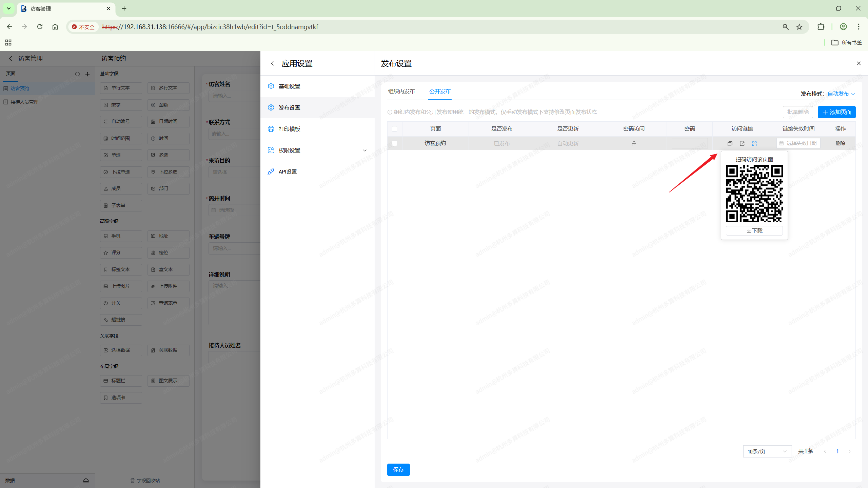
Task: Toggle the password access lock icon
Action: click(x=634, y=144)
